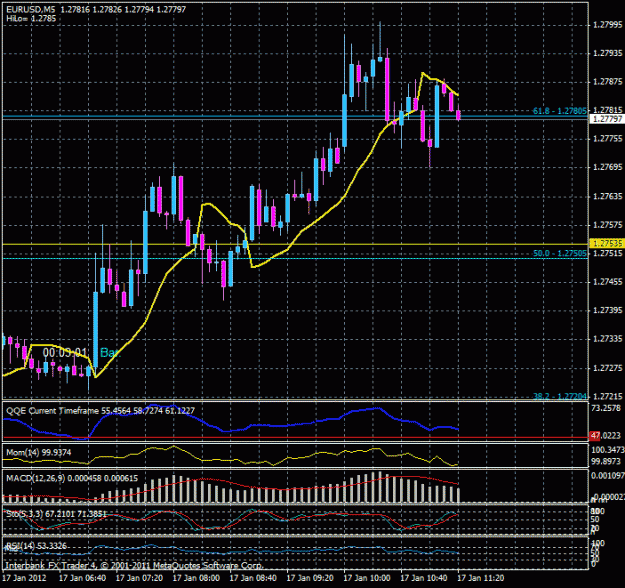Click the 1.27695 price axis label

point(607,167)
